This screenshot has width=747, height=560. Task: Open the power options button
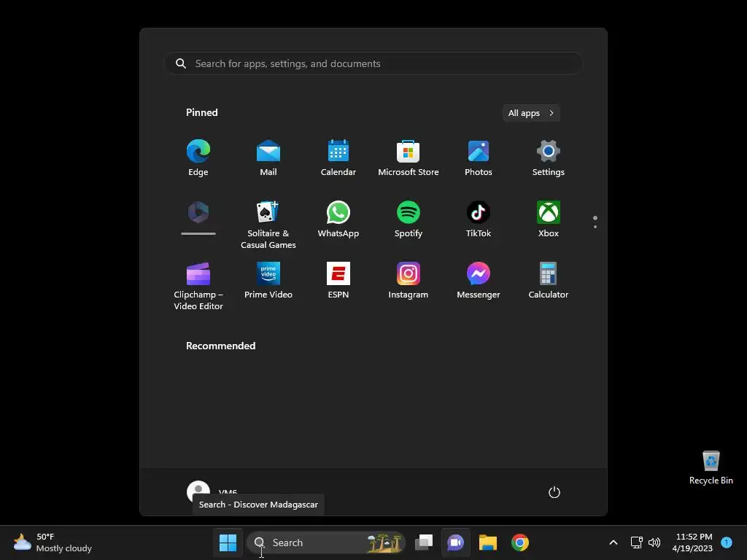(554, 492)
